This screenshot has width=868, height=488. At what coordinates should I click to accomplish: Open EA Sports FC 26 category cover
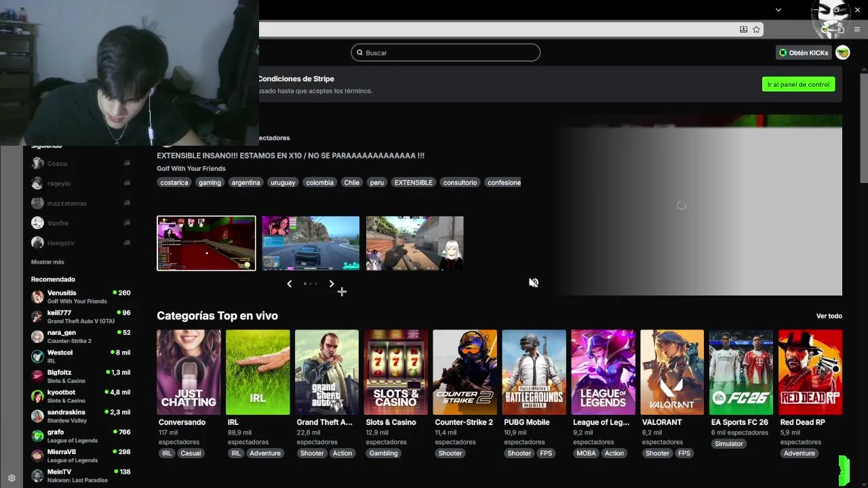(x=741, y=372)
